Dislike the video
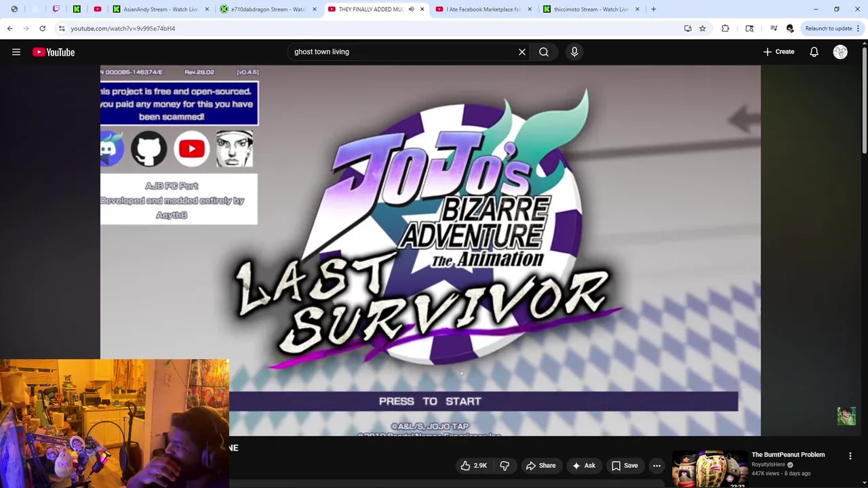 pos(505,466)
